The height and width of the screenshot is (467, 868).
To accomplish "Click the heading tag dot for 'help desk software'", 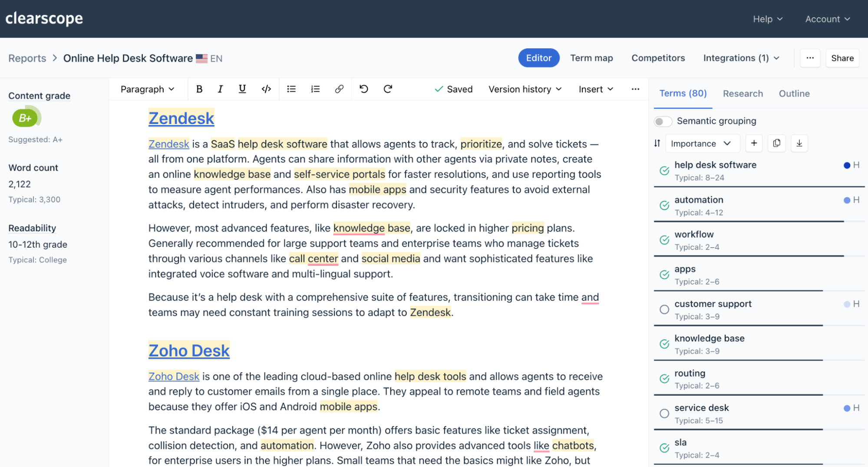I will 847,165.
